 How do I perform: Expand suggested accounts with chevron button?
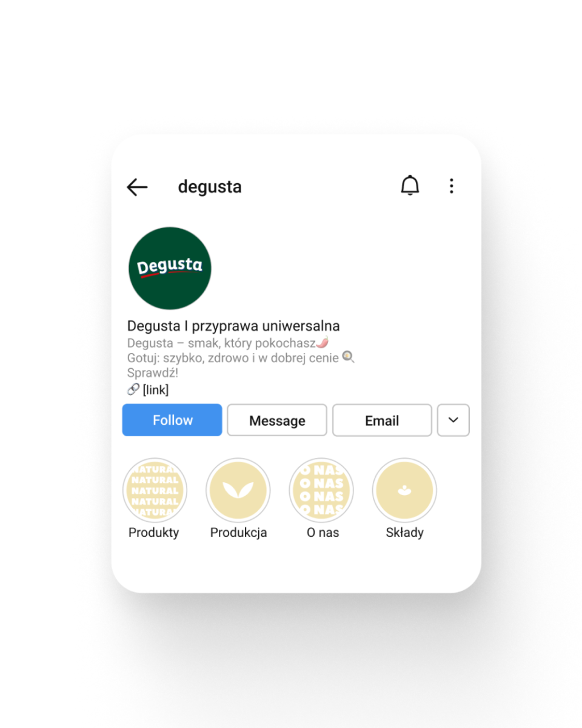click(x=453, y=420)
